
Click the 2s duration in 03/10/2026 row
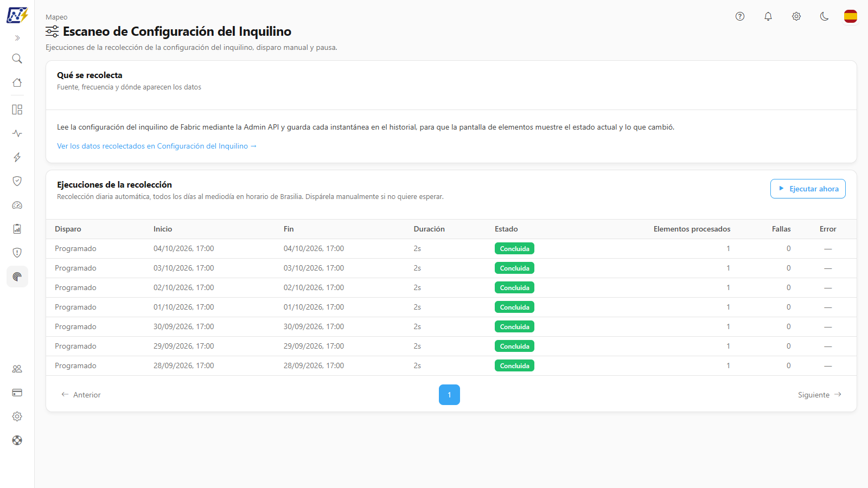point(417,268)
